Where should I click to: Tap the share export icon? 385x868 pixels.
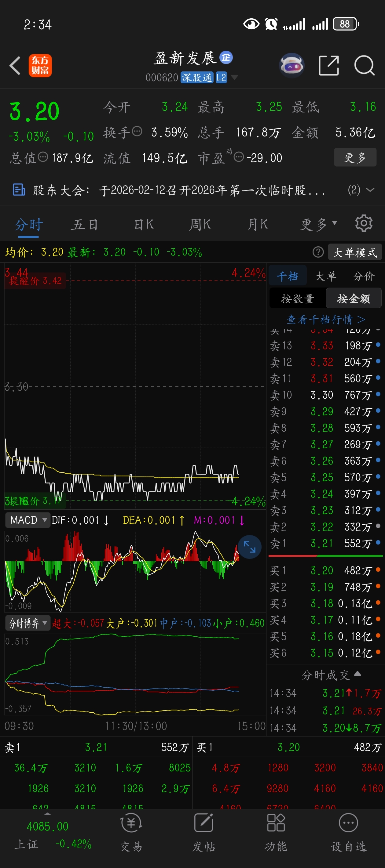(x=329, y=65)
